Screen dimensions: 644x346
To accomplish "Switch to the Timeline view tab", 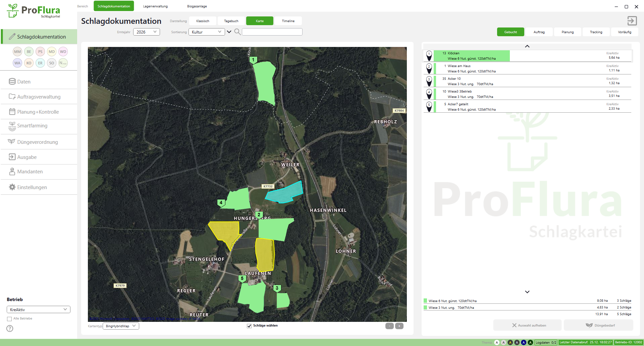I will point(288,21).
